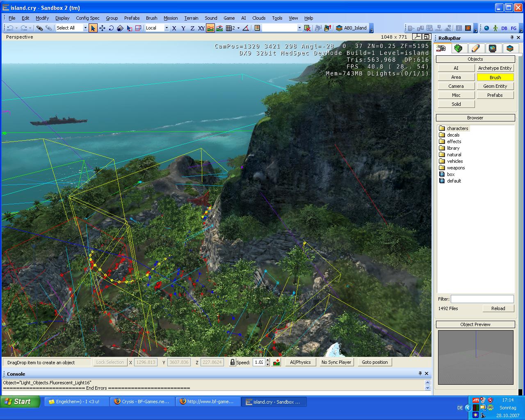Select the Scale tool
Viewport: 525px width, 420px height.
(120, 28)
